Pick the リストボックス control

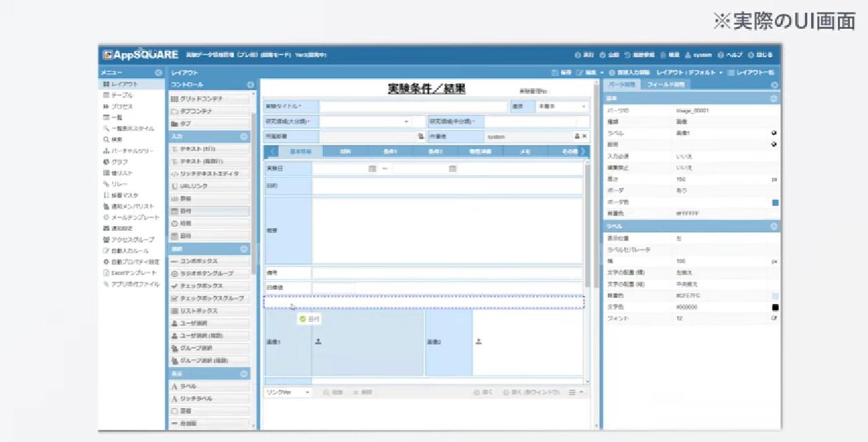(209, 310)
